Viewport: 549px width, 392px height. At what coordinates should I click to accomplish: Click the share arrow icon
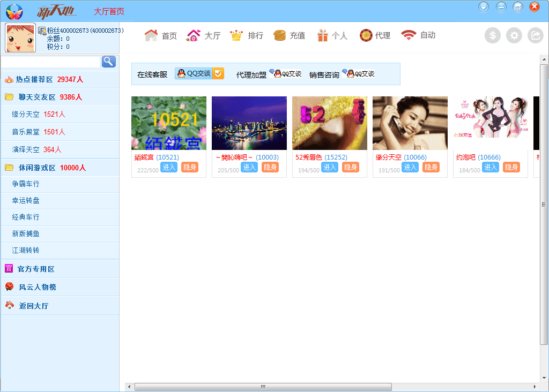click(535, 36)
